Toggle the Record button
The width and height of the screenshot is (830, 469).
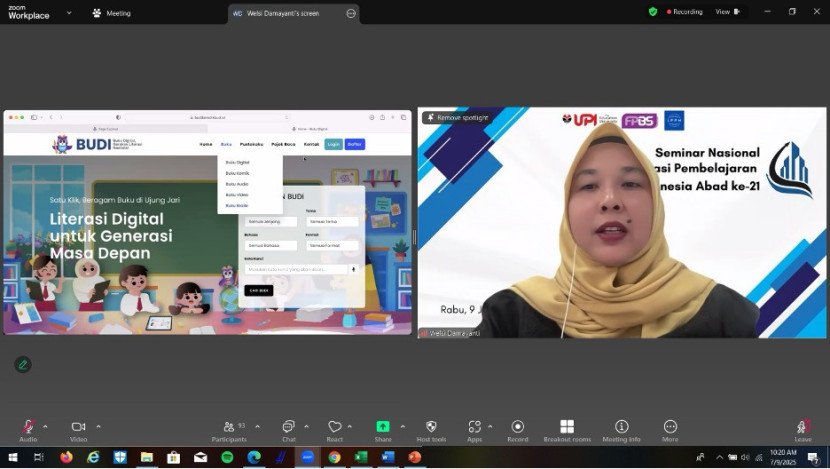click(517, 427)
